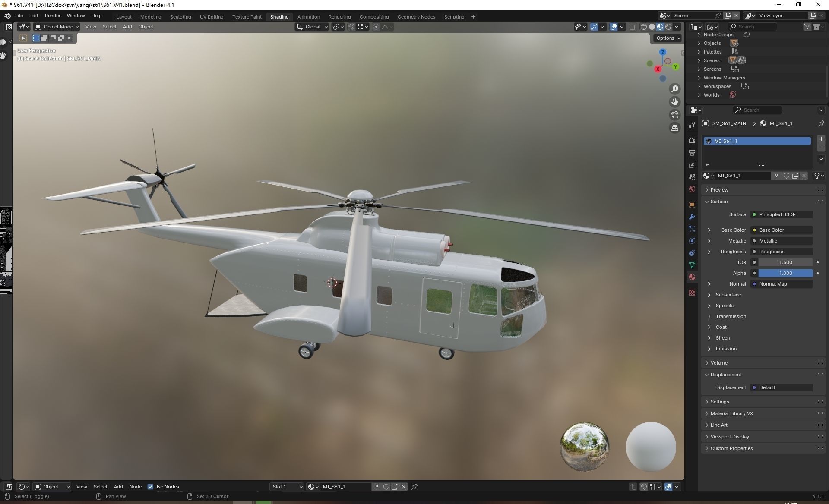The image size is (829, 504).
Task: Open the Modifiers wrench properties tab
Action: 692,217
